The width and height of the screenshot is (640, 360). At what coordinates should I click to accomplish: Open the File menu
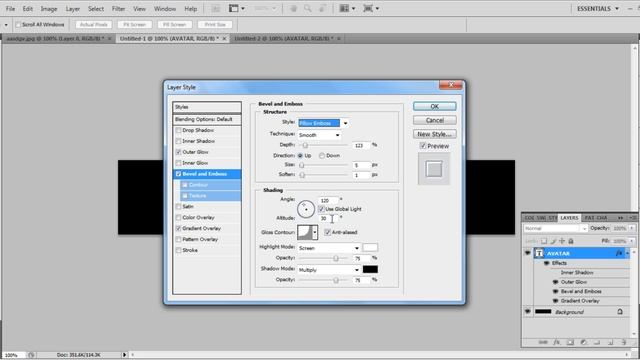tap(10, 9)
